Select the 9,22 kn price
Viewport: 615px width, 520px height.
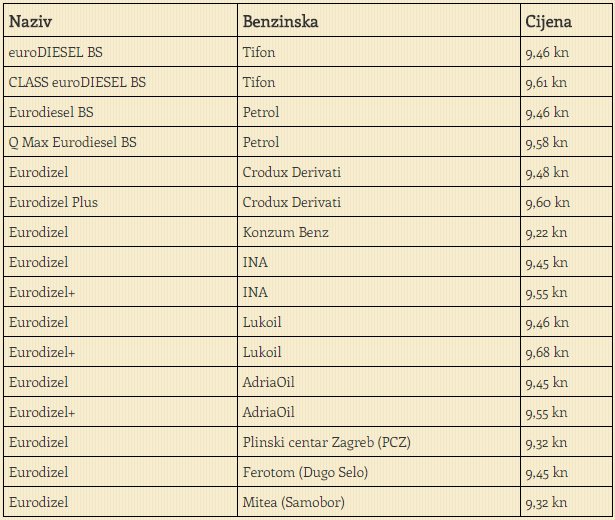coord(546,232)
